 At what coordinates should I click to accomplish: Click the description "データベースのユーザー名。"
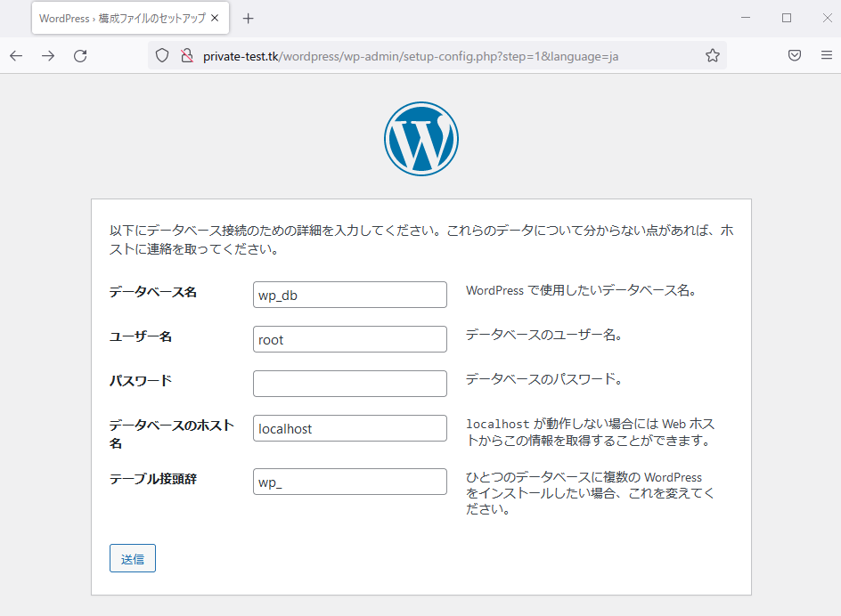point(543,335)
